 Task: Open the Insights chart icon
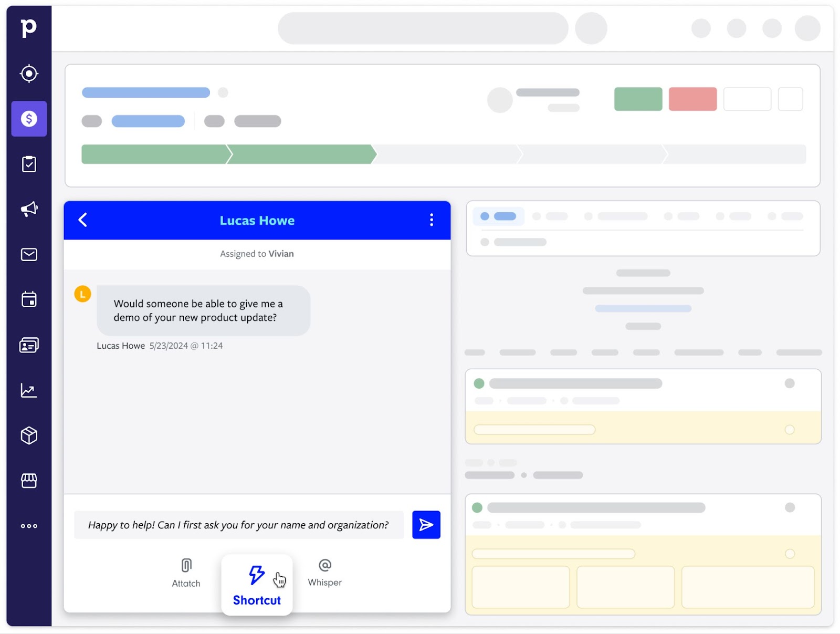[x=29, y=390]
